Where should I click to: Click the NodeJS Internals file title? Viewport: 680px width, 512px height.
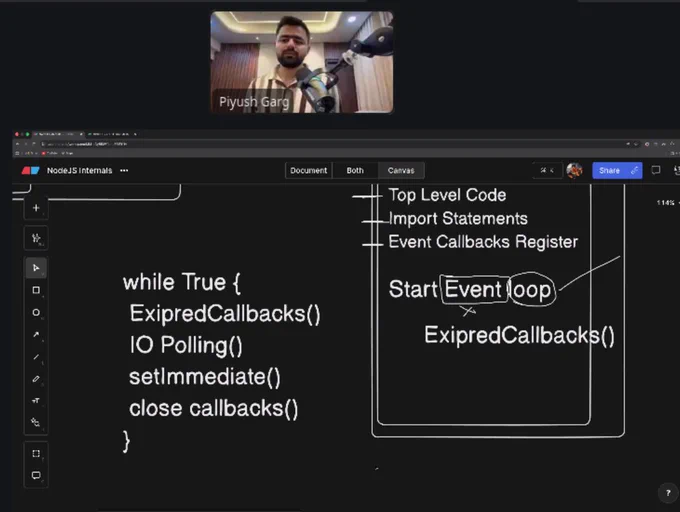pyautogui.click(x=79, y=170)
